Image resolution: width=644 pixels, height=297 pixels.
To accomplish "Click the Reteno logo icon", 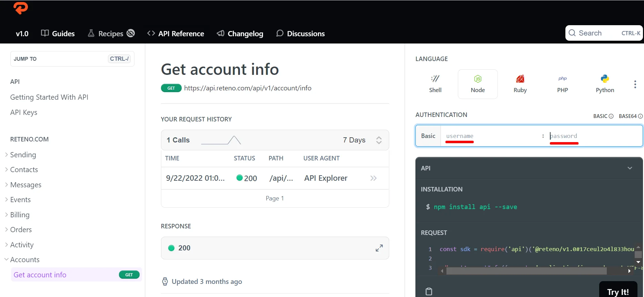I will point(21,8).
